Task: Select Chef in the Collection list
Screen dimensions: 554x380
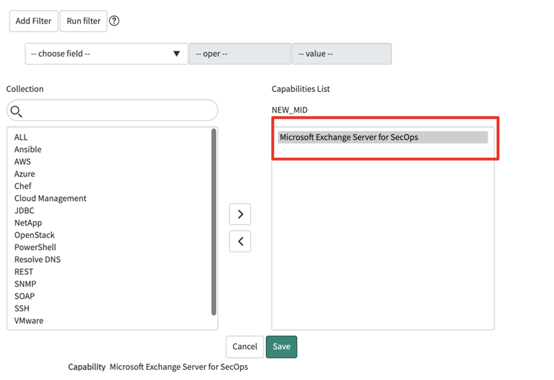Action: pyautogui.click(x=23, y=186)
